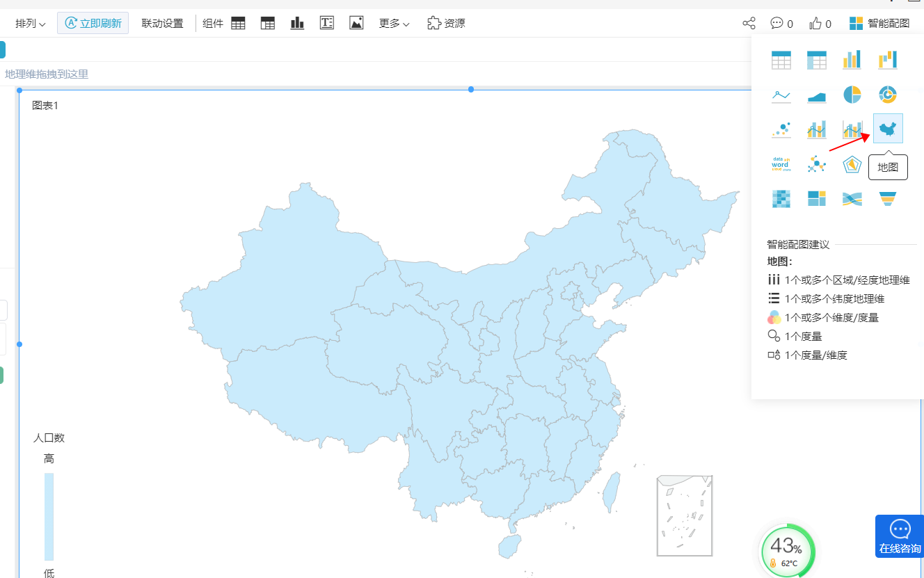Choose the treemap chart type
924x578 pixels.
(816, 199)
